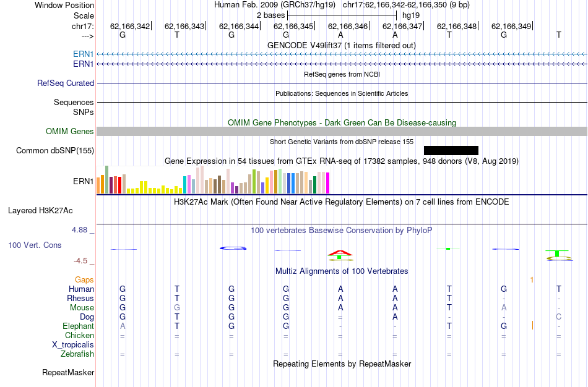Click the '--->' strand direction label

tap(88, 36)
